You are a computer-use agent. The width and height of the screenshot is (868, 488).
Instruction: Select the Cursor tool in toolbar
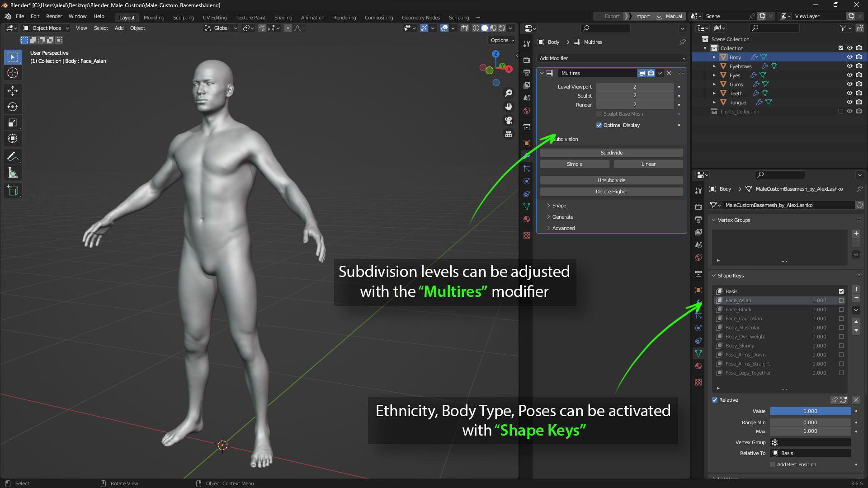point(13,73)
